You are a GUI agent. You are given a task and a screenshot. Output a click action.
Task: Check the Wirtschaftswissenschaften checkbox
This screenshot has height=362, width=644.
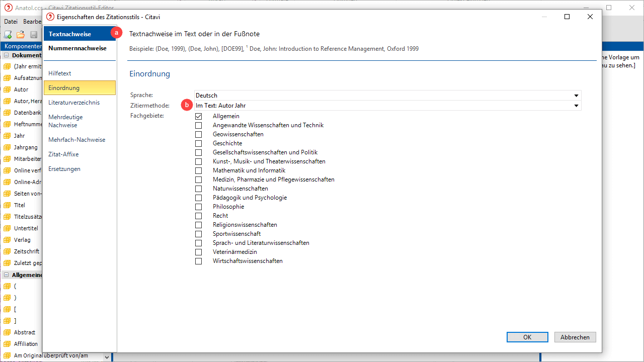coord(199,261)
